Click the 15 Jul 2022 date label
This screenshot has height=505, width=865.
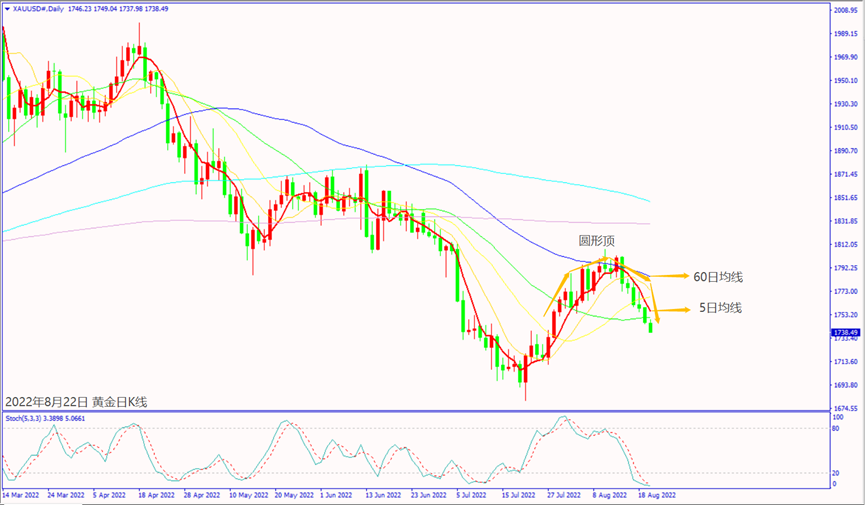(520, 494)
